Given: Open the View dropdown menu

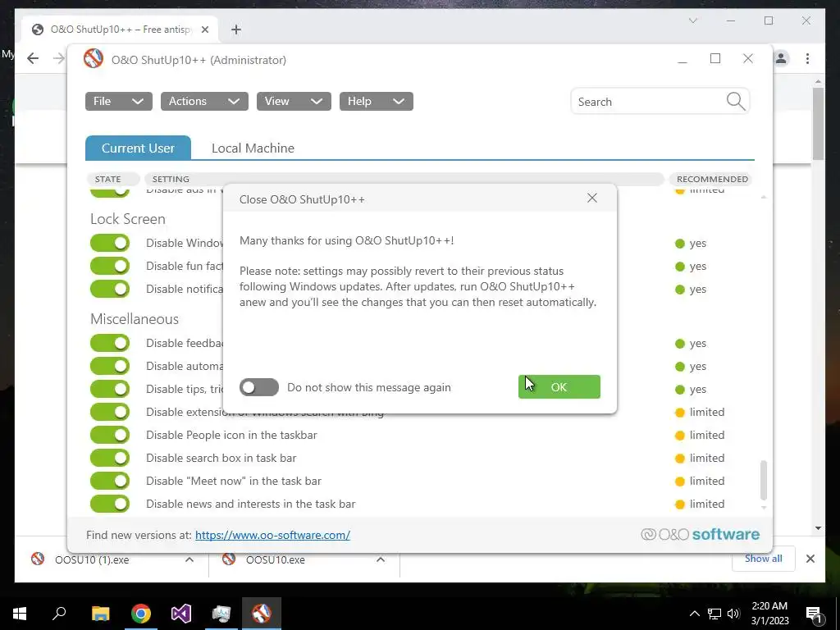Looking at the screenshot, I should click(294, 101).
